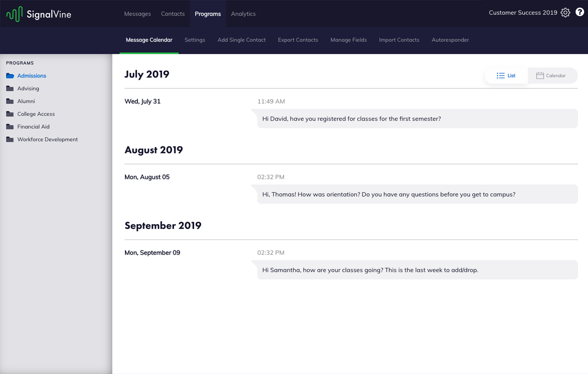Click the Customer Success 2019 account name
The image size is (588, 374).
[523, 12]
